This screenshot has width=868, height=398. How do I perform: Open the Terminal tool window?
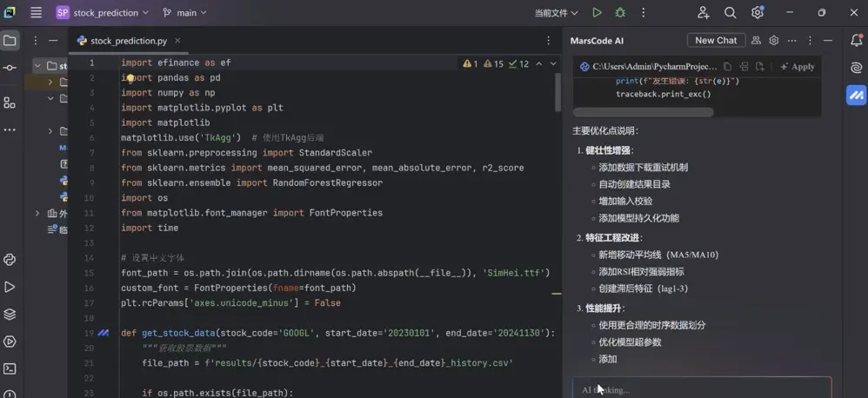coord(10,368)
